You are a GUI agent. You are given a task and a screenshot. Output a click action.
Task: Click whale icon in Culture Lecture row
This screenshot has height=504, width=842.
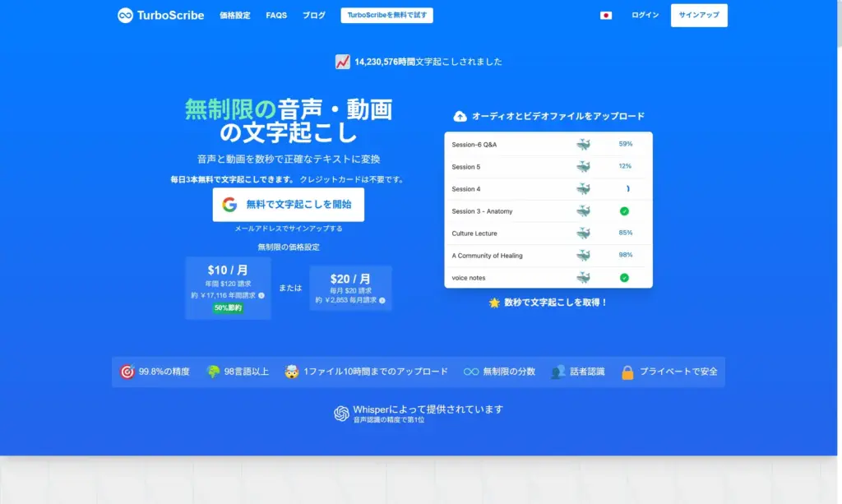pyautogui.click(x=583, y=234)
